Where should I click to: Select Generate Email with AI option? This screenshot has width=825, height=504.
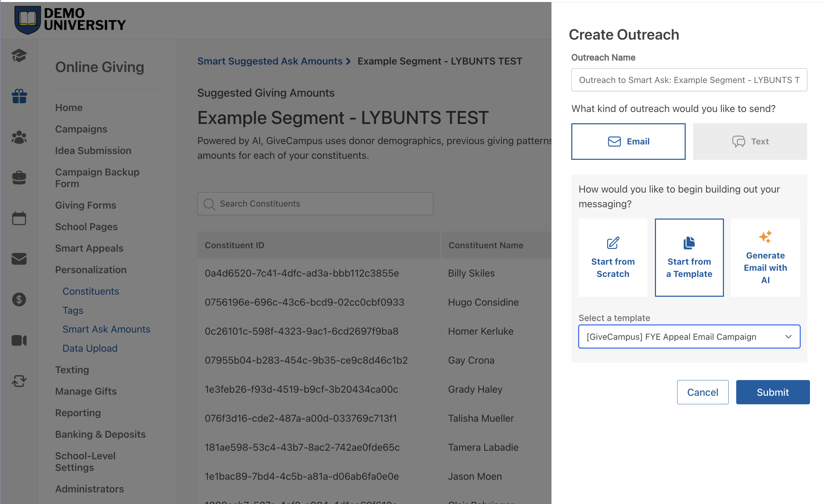coord(765,257)
